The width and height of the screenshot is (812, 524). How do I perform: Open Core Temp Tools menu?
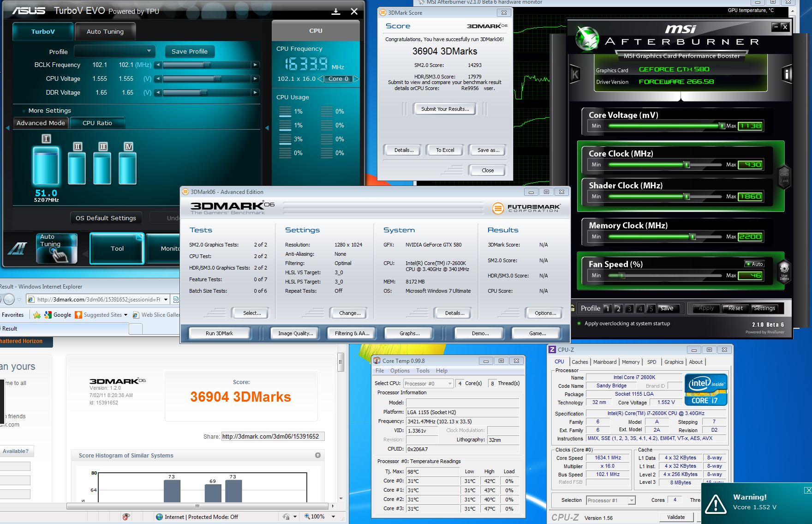point(423,371)
